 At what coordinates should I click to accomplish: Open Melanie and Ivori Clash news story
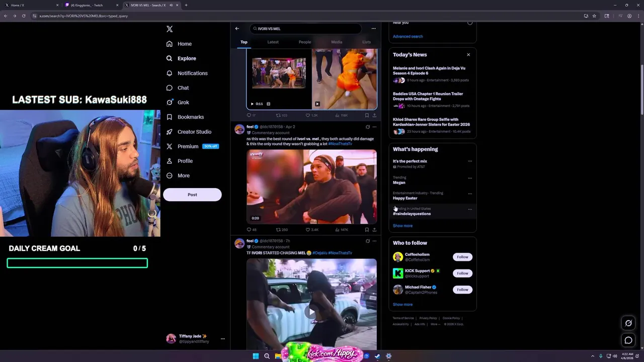[x=432, y=74]
